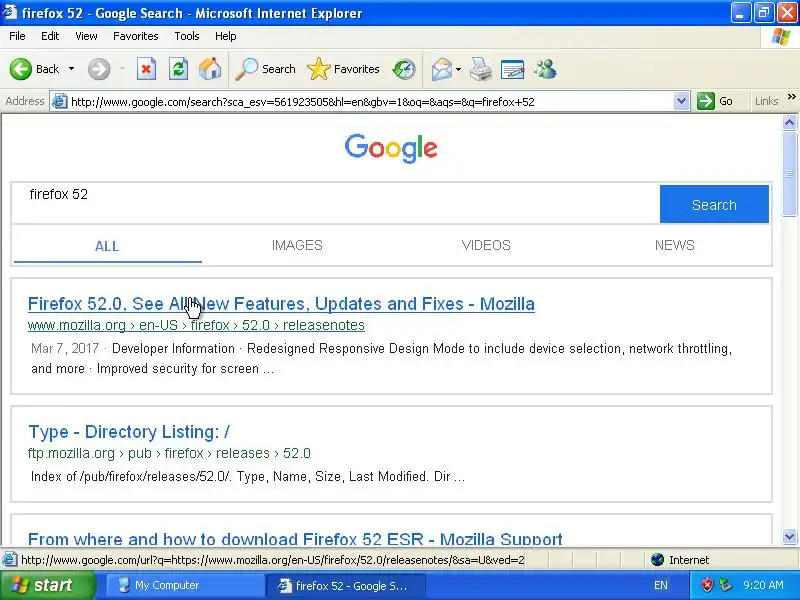Click the 9:20 AM clock

[x=763, y=585]
